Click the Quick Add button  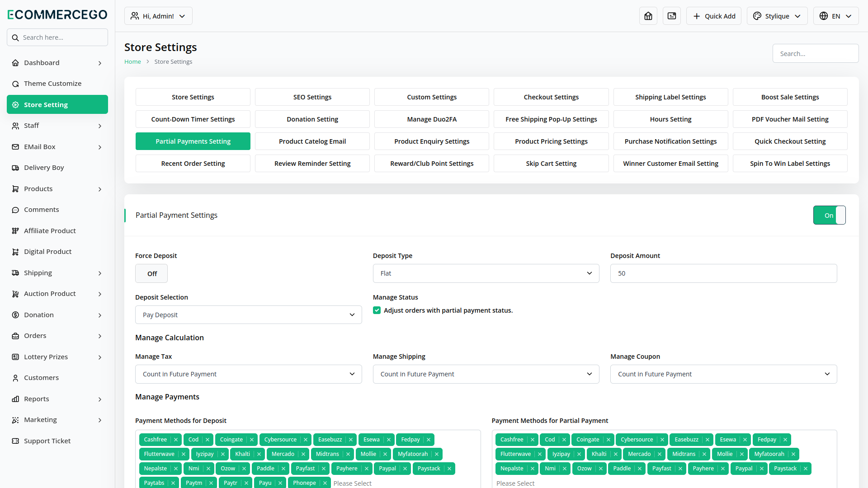click(713, 16)
